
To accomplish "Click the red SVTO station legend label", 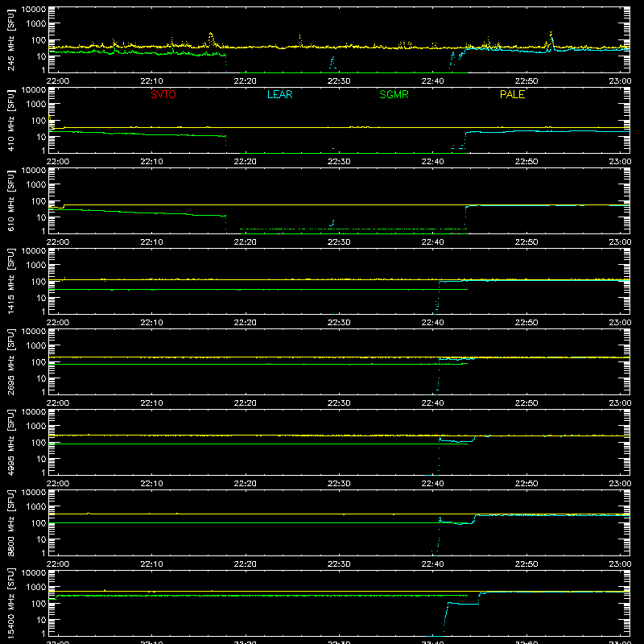I will pos(163,94).
